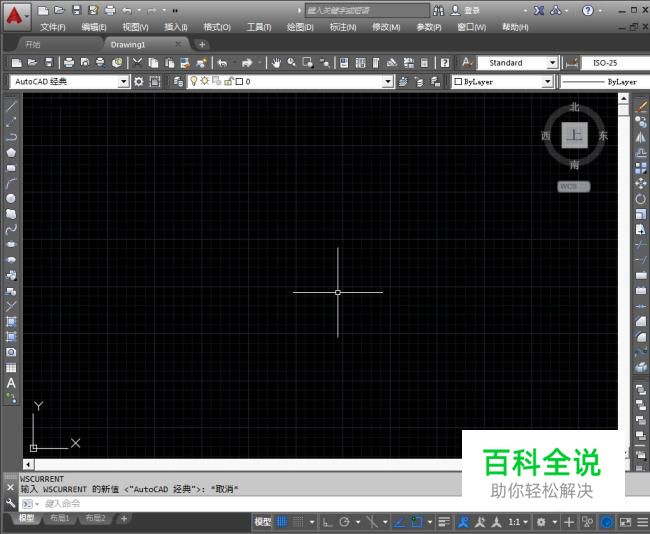This screenshot has height=534, width=650.
Task: Click the Cut scissors icon in toolbar
Action: tap(137, 63)
